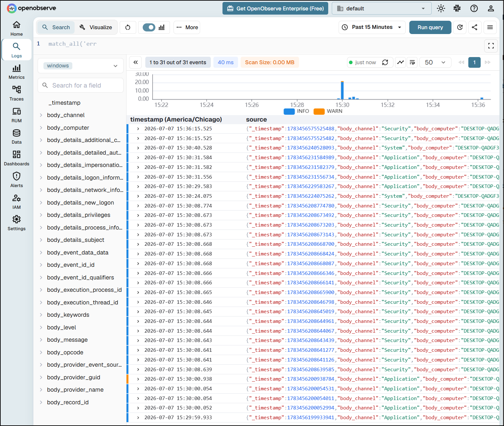Open the Home page in the sidebar
The width and height of the screenshot is (504, 426).
pyautogui.click(x=17, y=29)
